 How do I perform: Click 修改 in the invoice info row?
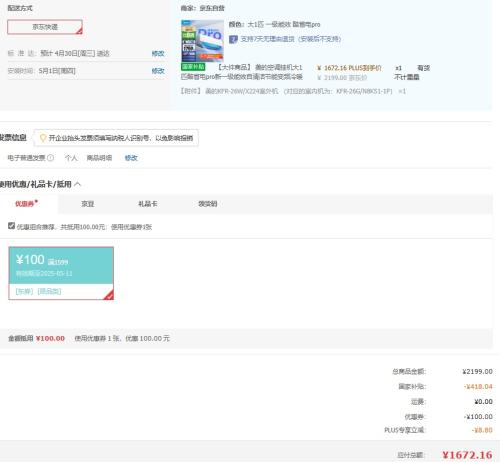131,158
